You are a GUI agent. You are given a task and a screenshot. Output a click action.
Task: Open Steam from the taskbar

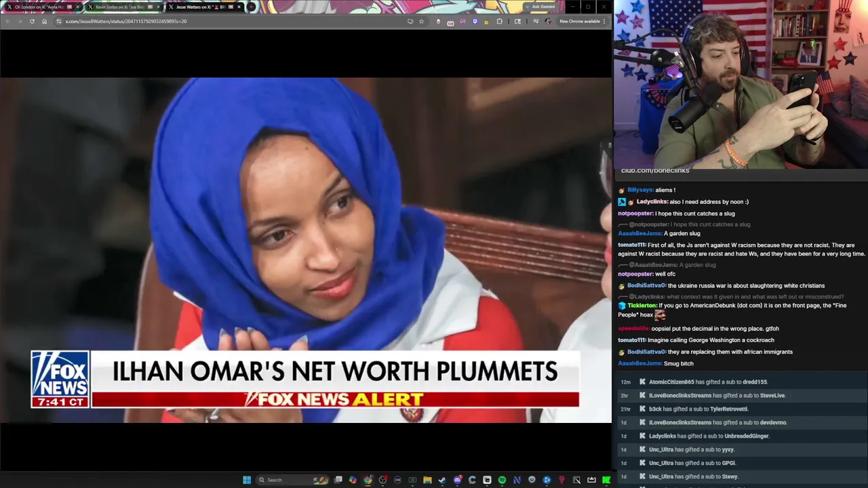pyautogui.click(x=442, y=480)
